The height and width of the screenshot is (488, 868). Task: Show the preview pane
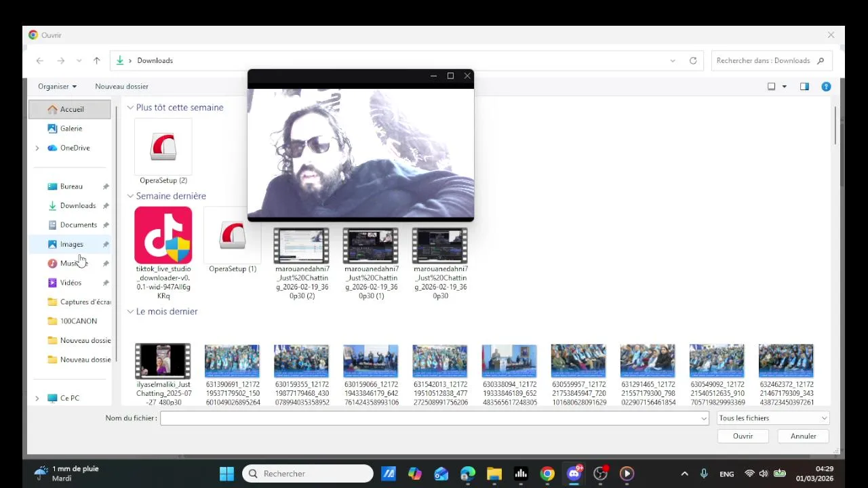coord(804,86)
